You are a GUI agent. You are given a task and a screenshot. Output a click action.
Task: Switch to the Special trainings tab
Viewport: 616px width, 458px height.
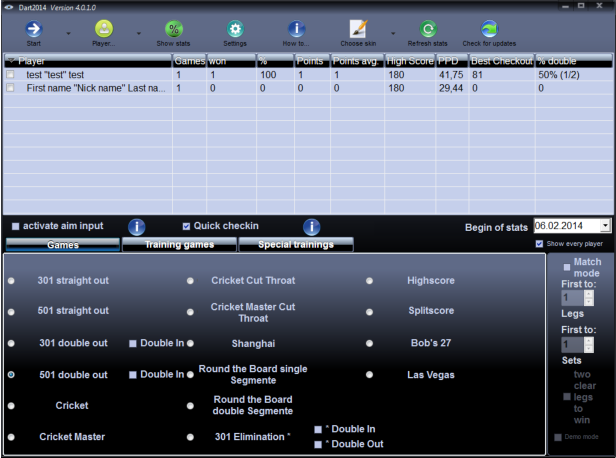pyautogui.click(x=295, y=244)
